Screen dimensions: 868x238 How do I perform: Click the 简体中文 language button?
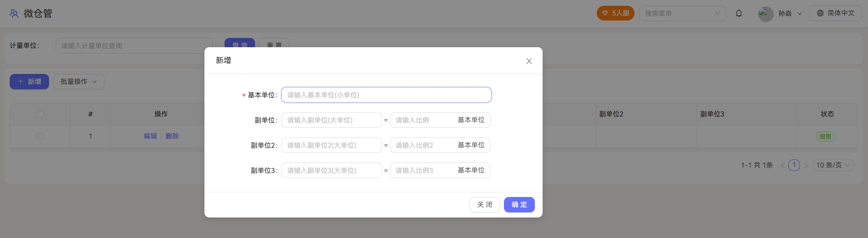click(836, 13)
